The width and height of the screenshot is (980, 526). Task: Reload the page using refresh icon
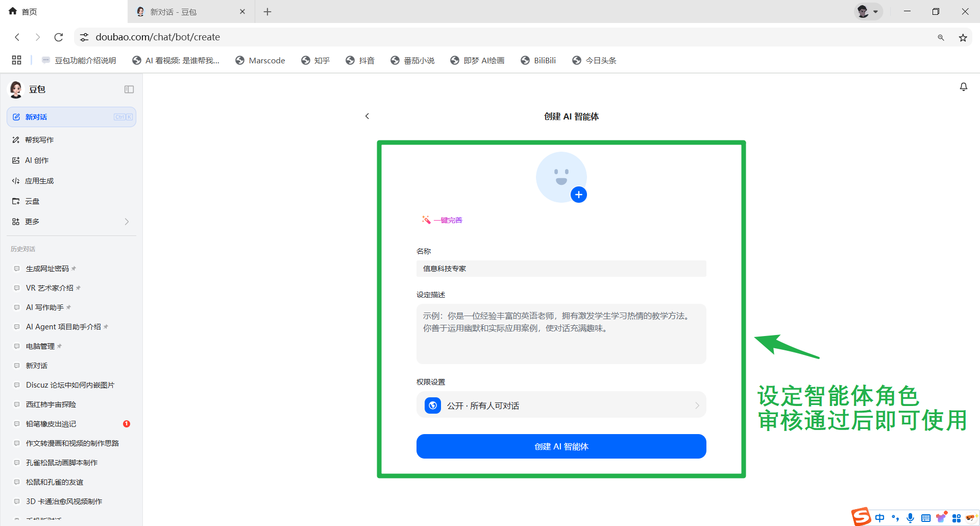pyautogui.click(x=59, y=37)
